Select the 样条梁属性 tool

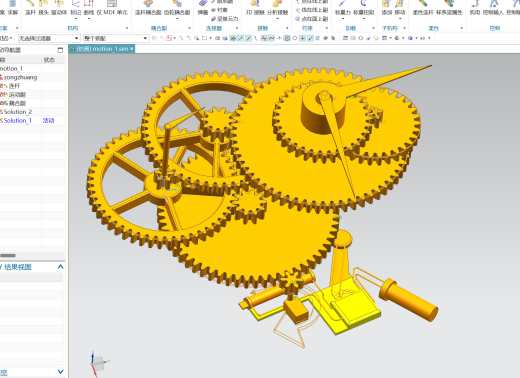(449, 7)
